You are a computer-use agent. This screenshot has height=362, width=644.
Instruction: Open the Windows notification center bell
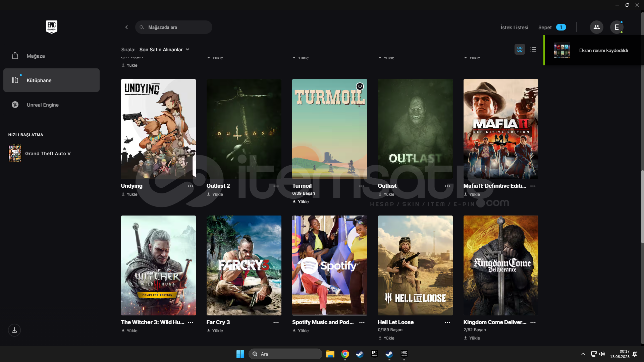point(635,354)
